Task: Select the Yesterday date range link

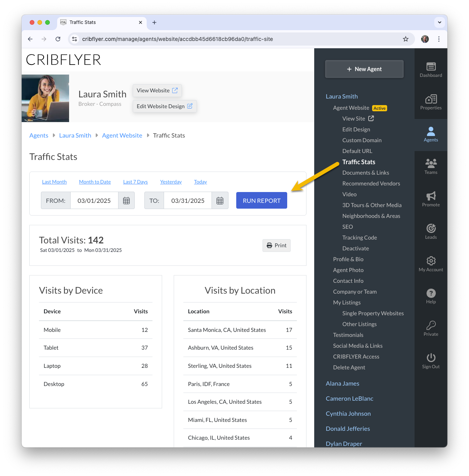Action: click(x=171, y=182)
